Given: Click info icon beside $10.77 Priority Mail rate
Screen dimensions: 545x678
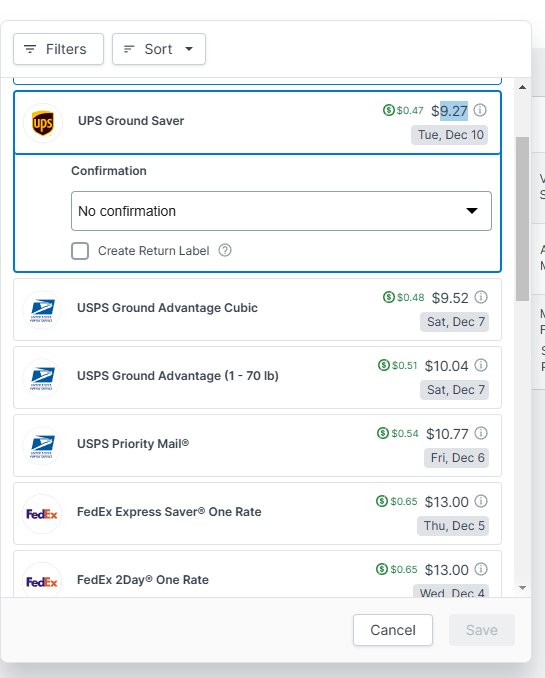Looking at the screenshot, I should [x=481, y=433].
